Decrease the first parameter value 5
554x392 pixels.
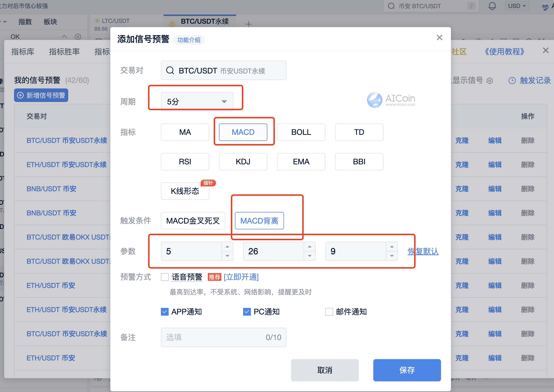(x=227, y=256)
